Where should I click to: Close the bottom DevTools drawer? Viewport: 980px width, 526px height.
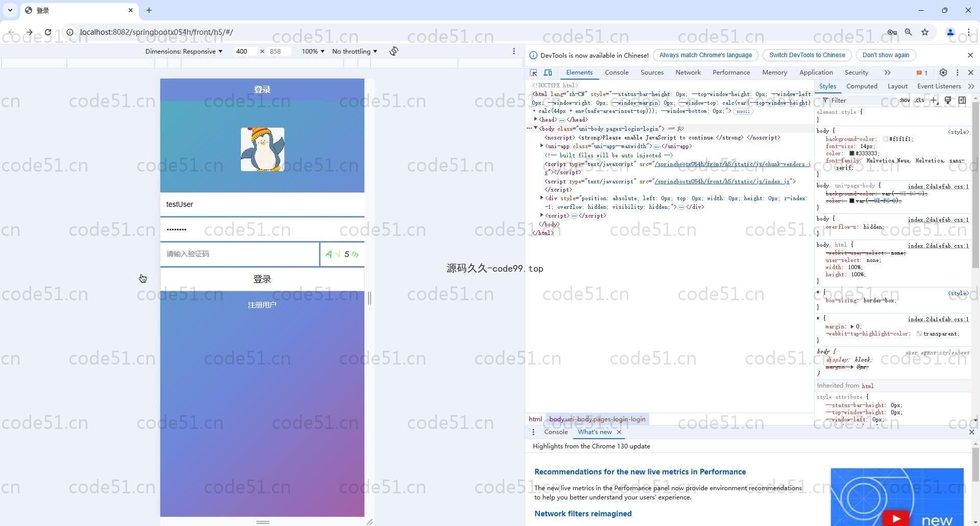[x=971, y=432]
